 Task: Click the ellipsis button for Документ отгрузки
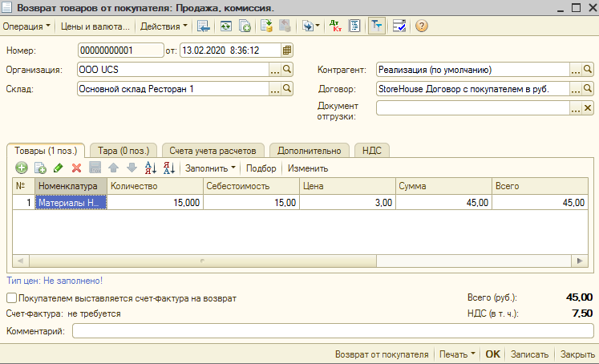(575, 108)
